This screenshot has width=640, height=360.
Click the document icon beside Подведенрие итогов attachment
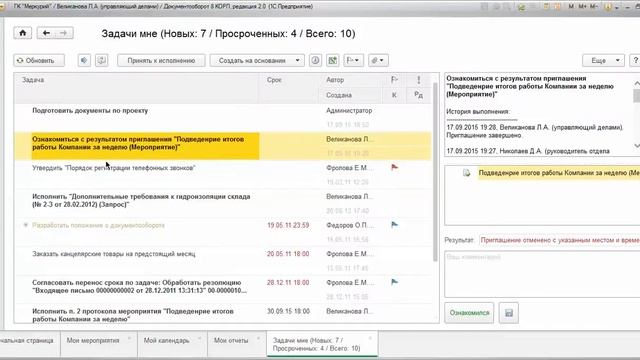coord(467,173)
